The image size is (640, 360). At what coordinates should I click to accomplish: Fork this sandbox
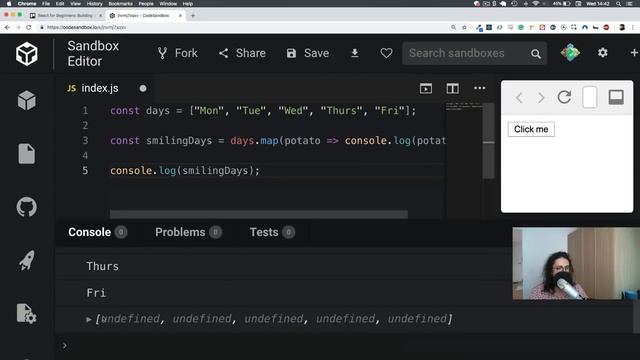[178, 53]
